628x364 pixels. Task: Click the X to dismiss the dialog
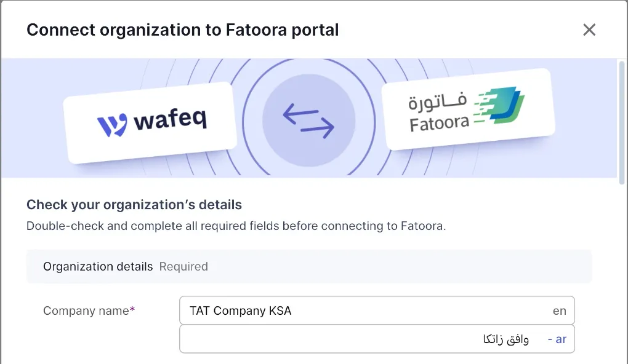tap(589, 30)
